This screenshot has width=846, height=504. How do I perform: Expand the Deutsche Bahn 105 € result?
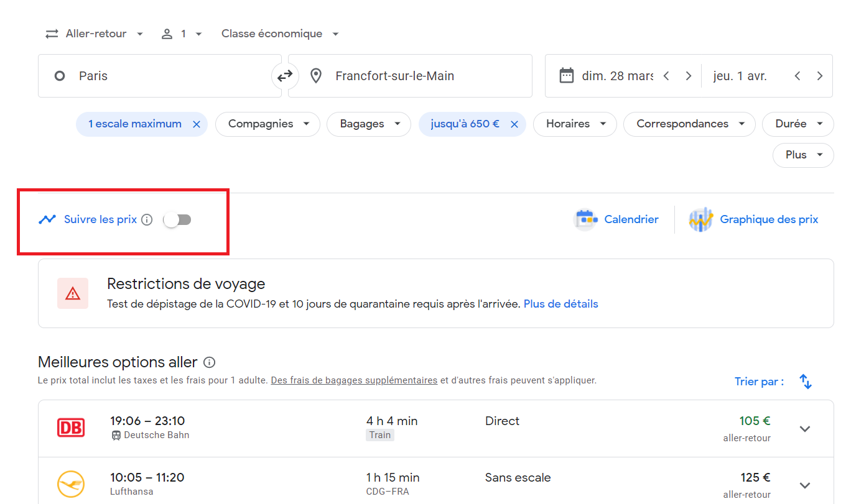coord(805,429)
